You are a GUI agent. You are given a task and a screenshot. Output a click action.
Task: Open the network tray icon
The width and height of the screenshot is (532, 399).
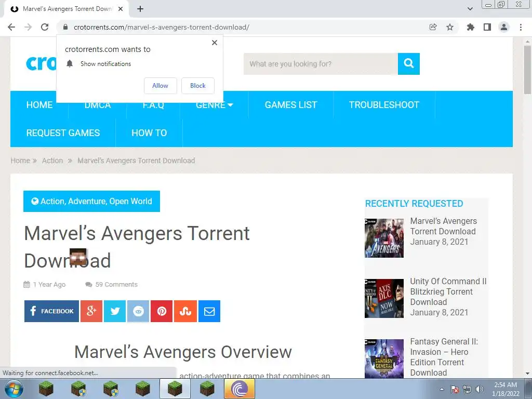coord(467,389)
